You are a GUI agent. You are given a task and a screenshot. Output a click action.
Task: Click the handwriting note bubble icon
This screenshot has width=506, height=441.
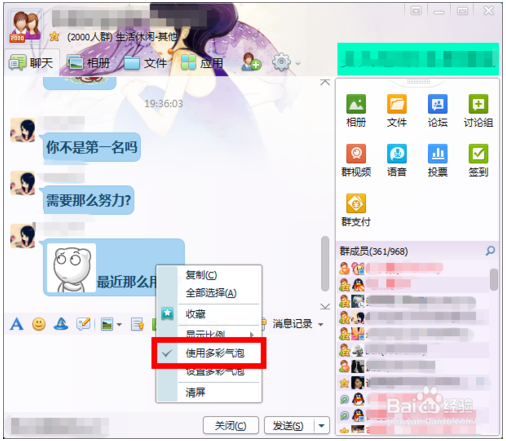click(83, 324)
